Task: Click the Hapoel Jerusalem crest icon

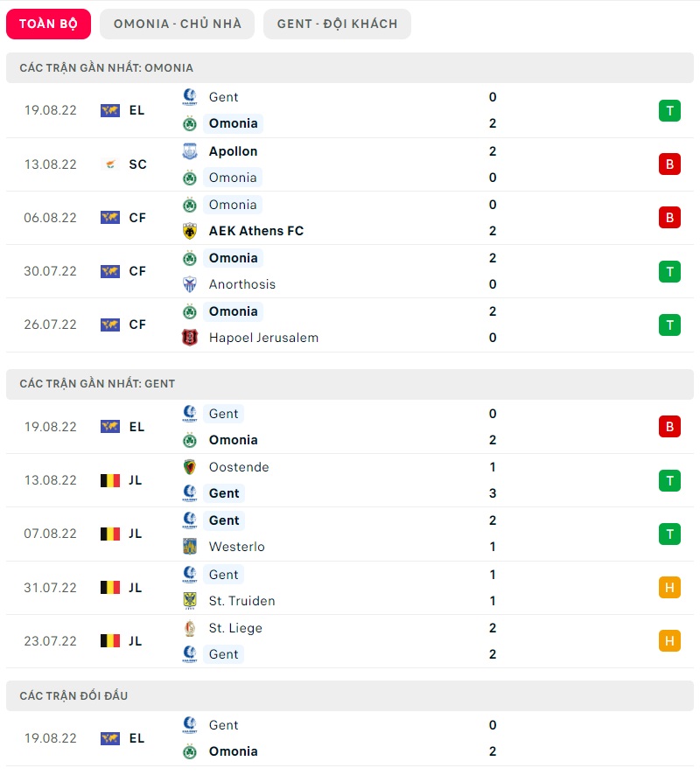Action: [190, 338]
